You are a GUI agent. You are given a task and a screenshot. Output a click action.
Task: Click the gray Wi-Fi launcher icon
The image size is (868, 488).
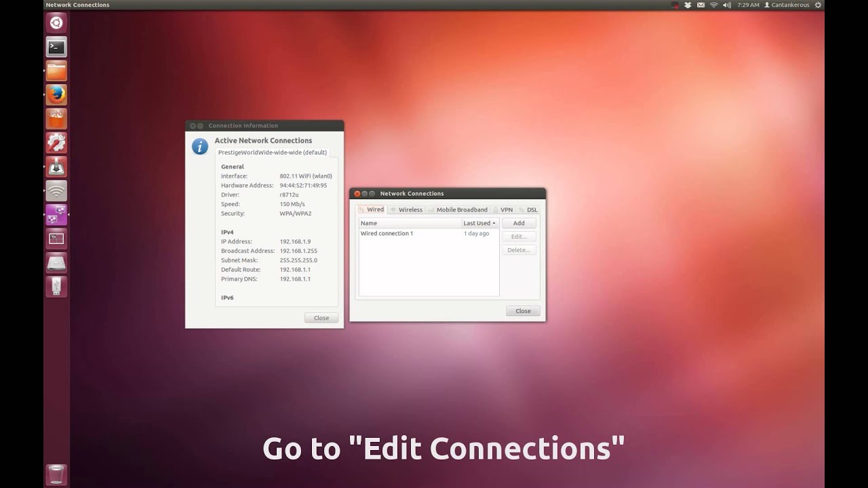(56, 190)
